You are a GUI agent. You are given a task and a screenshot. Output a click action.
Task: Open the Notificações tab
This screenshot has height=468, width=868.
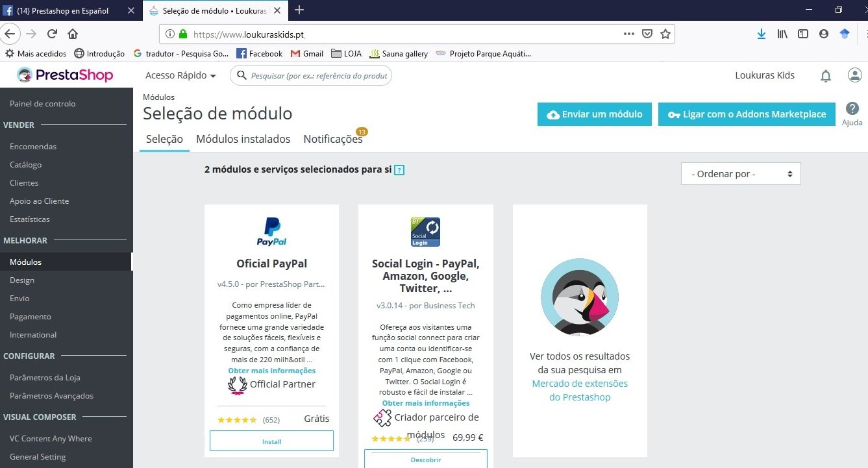pos(333,139)
